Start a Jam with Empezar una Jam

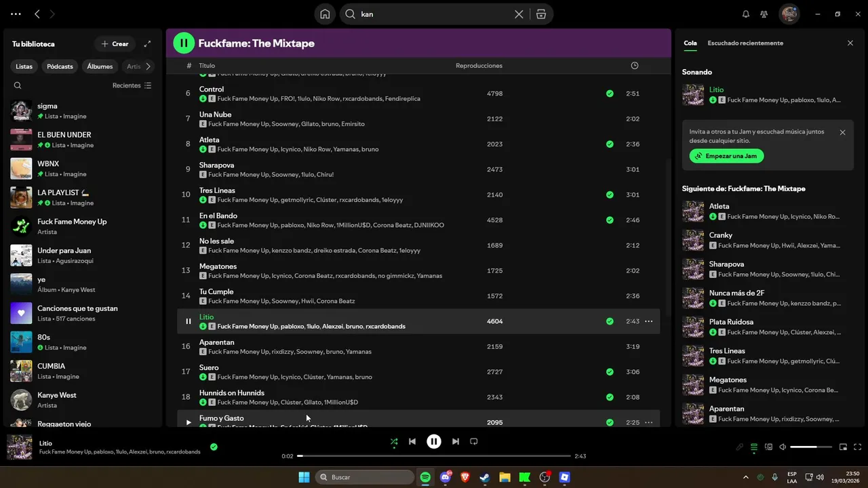pos(726,156)
